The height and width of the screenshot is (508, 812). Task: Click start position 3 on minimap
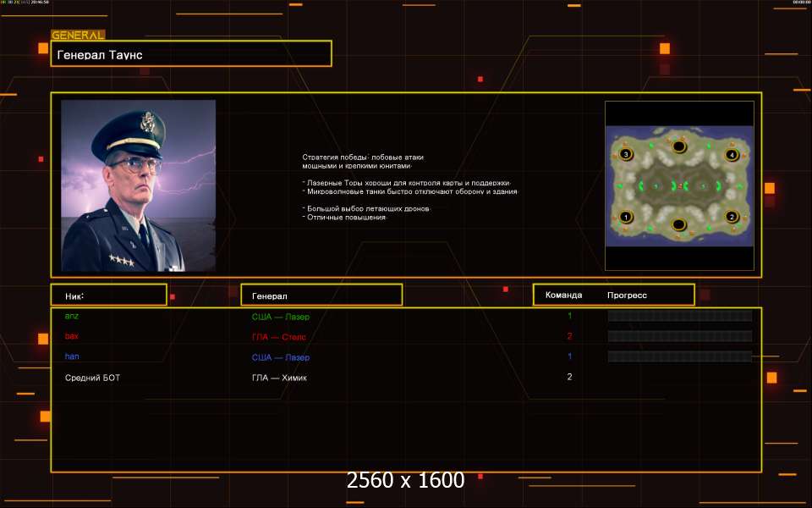626,155
